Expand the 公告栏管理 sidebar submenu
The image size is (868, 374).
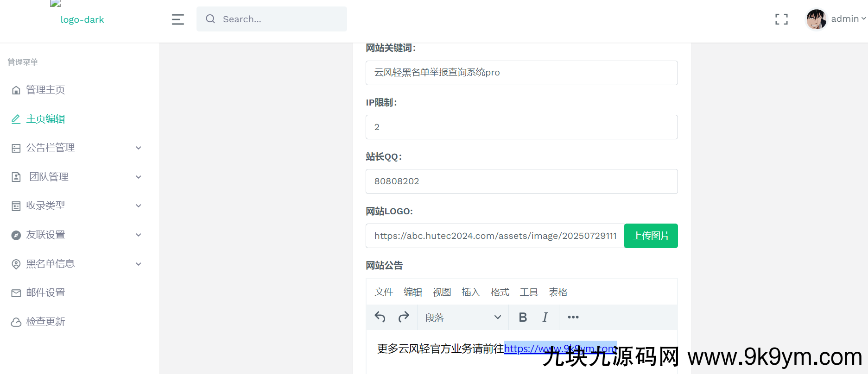[76, 148]
